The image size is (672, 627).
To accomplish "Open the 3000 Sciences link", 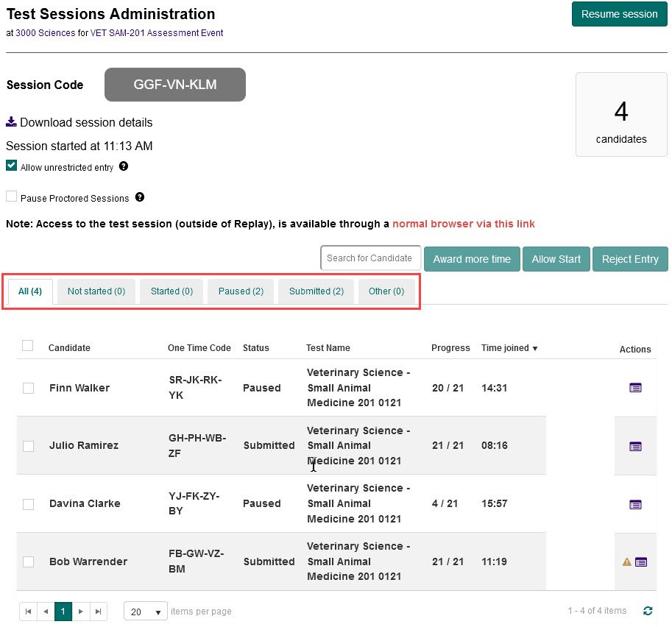I will click(46, 33).
